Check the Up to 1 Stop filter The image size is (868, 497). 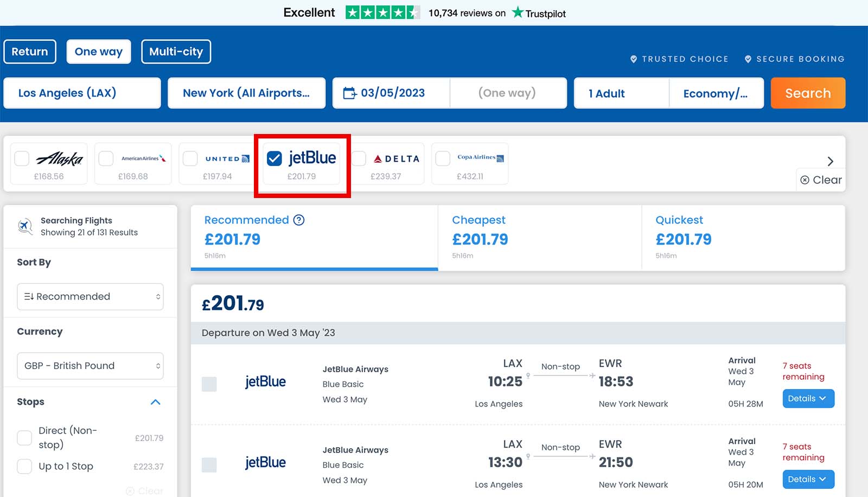click(x=24, y=466)
